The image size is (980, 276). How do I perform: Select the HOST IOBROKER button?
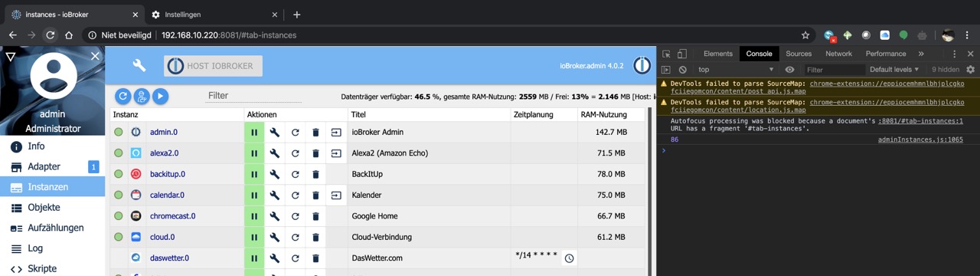[x=213, y=66]
